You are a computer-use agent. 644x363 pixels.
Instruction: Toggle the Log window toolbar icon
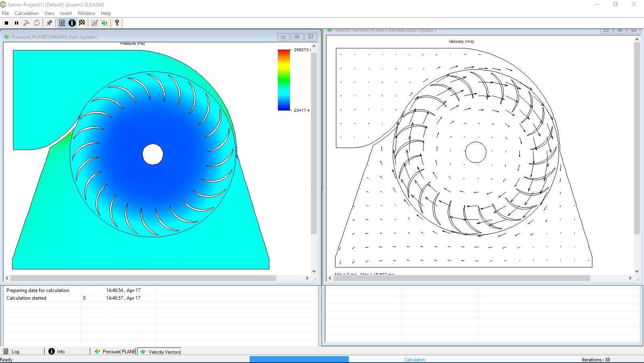(62, 23)
